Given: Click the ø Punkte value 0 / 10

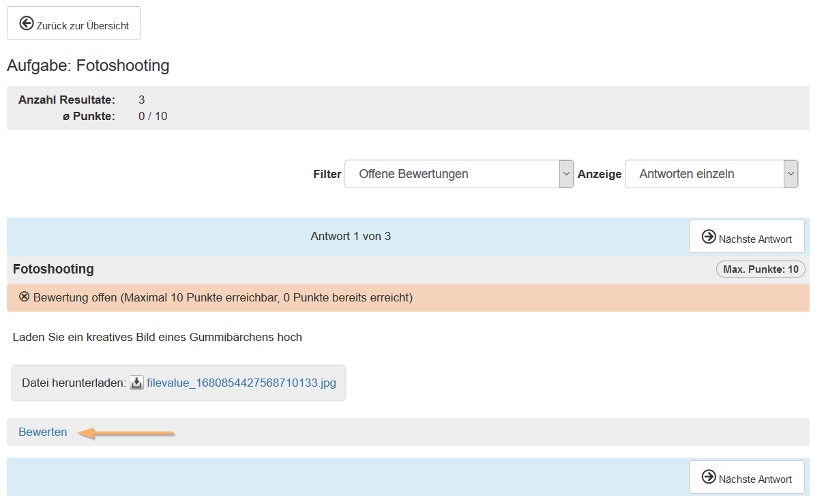Looking at the screenshot, I should click(x=153, y=116).
